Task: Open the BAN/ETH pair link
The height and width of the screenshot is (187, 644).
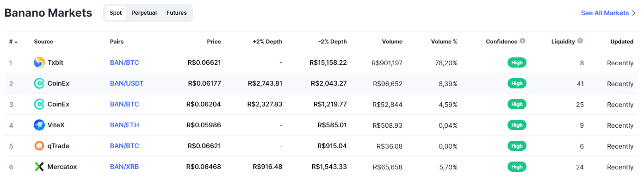Action: (x=124, y=125)
